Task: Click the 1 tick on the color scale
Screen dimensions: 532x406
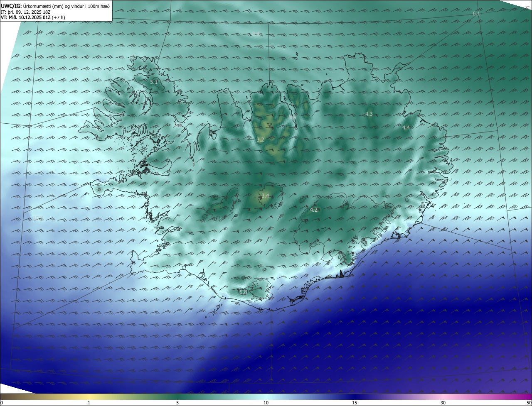Action: [x=89, y=403]
